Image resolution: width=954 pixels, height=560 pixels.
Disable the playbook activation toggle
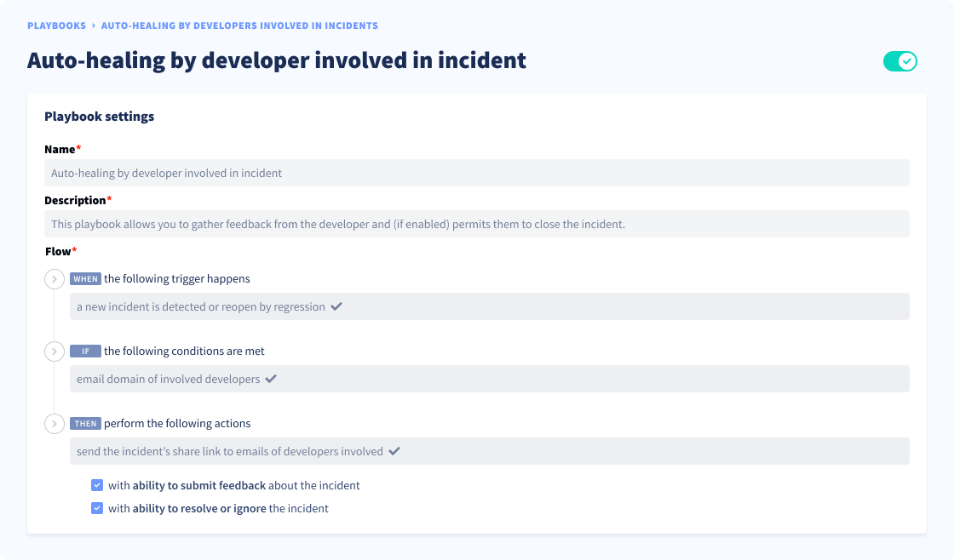click(899, 60)
